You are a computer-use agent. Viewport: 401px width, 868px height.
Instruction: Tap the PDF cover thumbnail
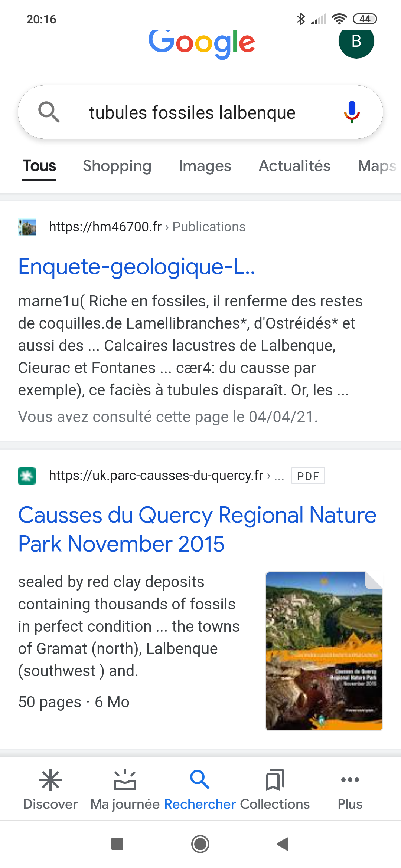pos(324,651)
